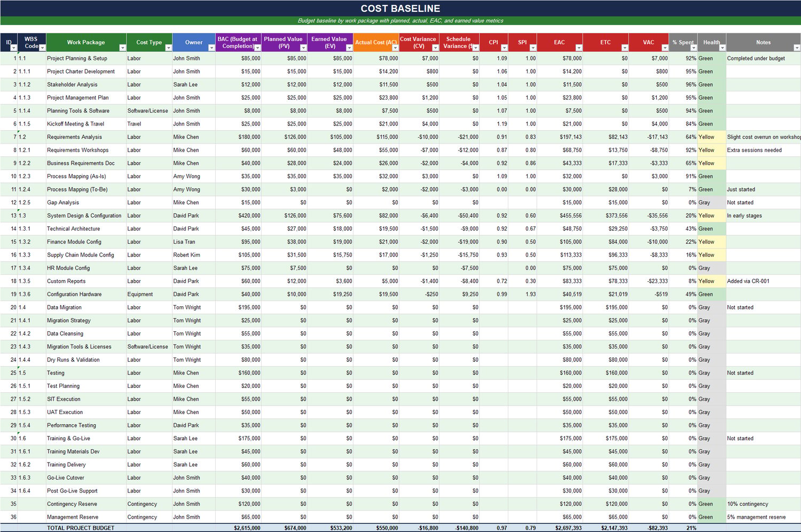The image size is (801, 532).
Task: Select the 'Supply Chain Module Config' cell
Action: 86,255
